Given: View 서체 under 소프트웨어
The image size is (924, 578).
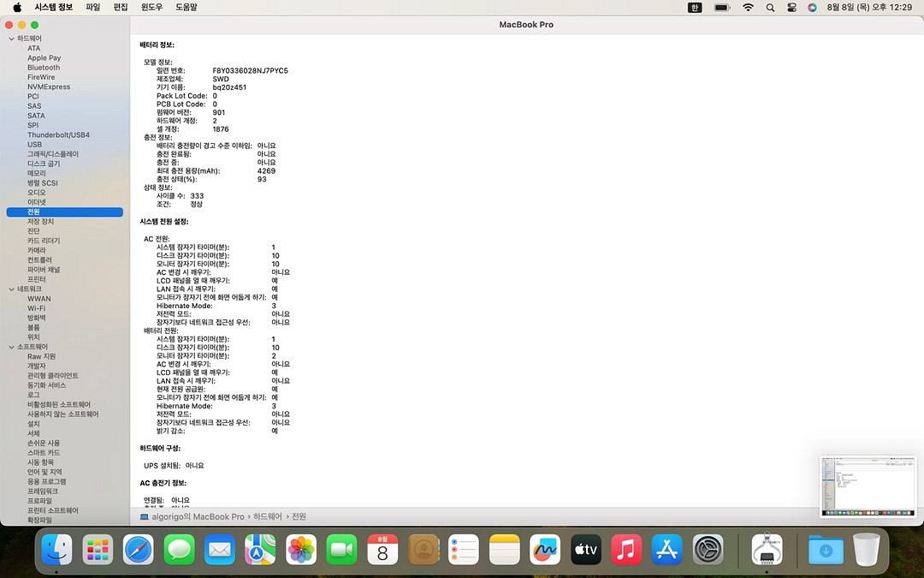Looking at the screenshot, I should [33, 433].
